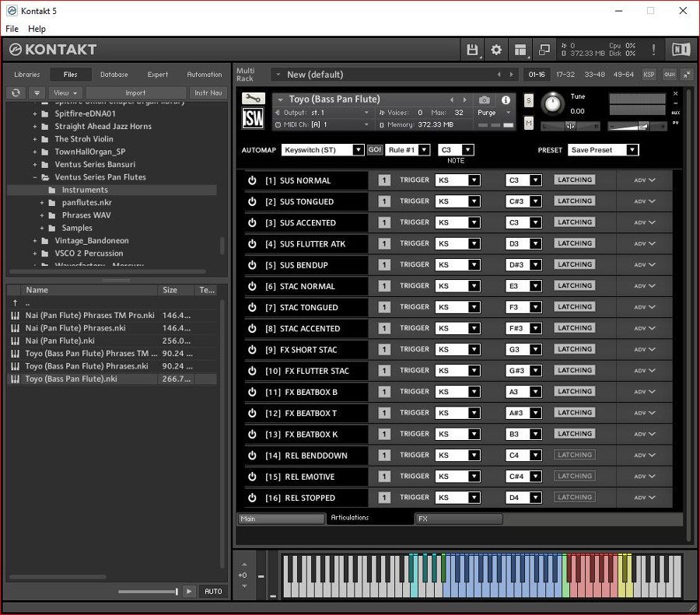Toggle LATCHING for [2] SUS TONGUED
The image size is (700, 615).
click(575, 201)
